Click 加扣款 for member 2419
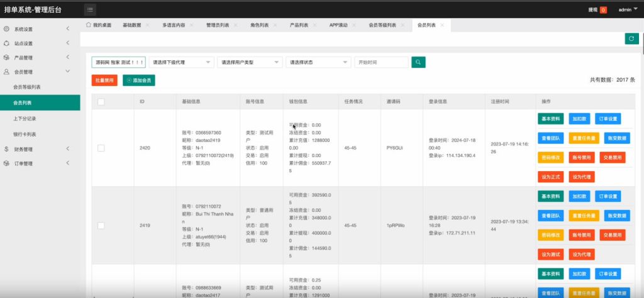The height and width of the screenshot is (298, 644). [579, 196]
